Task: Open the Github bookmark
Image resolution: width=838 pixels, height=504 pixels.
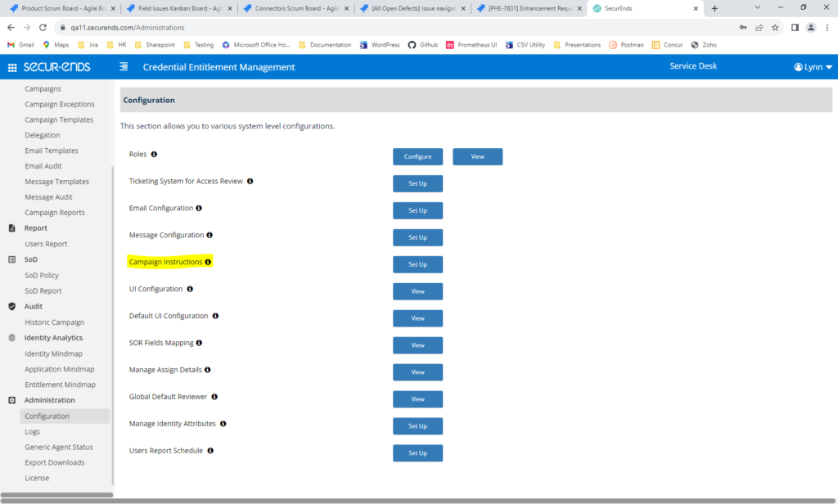Action: (423, 45)
